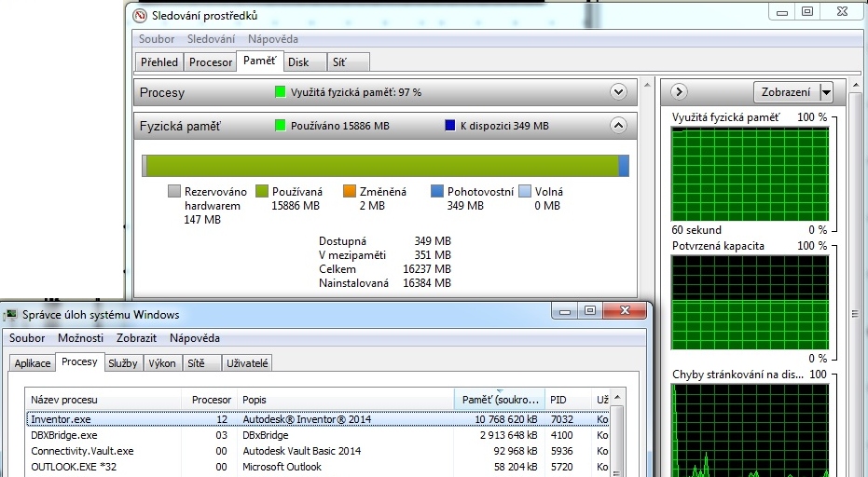Open the Možnosti menu
The height and width of the screenshot is (477, 868).
pyautogui.click(x=81, y=338)
